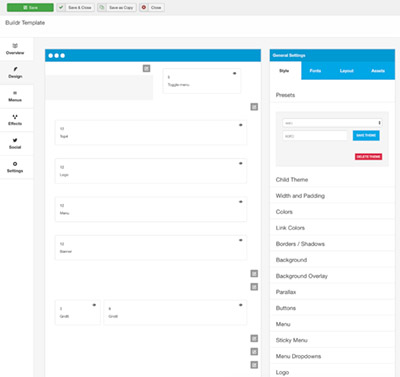Click the grey row icon just above the Top4 block
This screenshot has height=377, width=400.
(254, 107)
